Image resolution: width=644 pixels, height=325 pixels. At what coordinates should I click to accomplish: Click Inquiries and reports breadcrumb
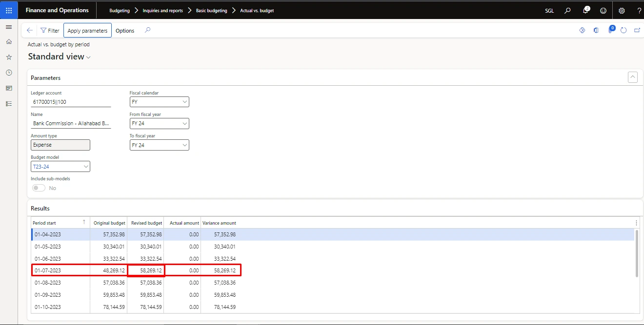(x=163, y=10)
